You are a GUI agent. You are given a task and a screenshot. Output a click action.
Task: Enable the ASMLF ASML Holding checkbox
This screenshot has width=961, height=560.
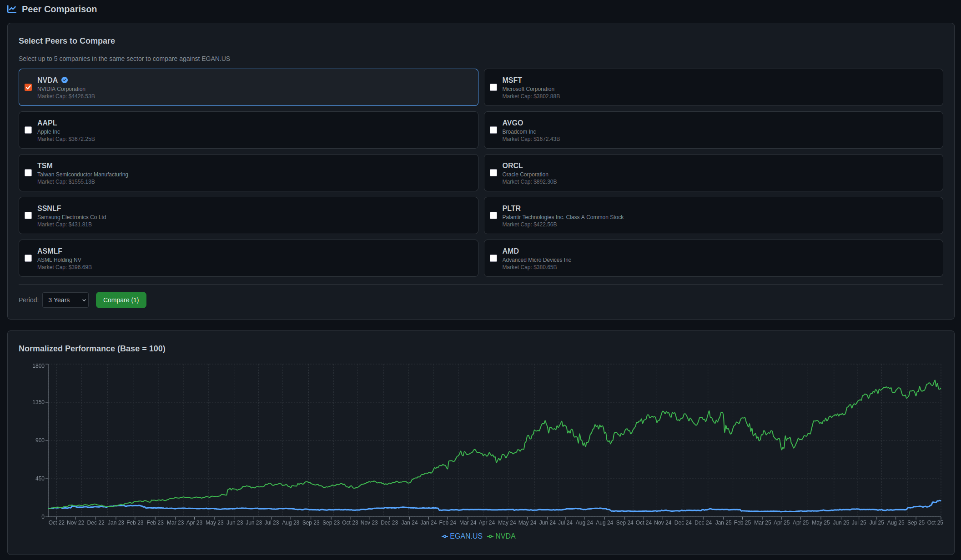point(28,258)
